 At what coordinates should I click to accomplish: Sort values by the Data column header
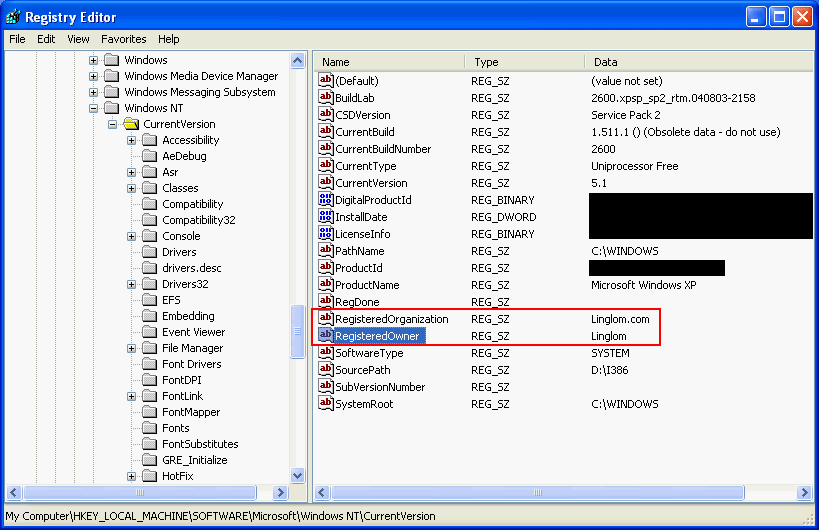(x=699, y=62)
